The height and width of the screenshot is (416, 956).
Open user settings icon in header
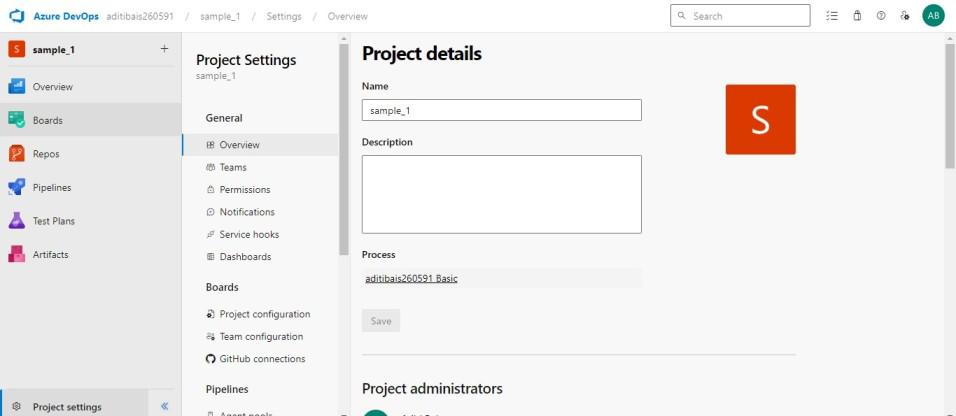[905, 16]
